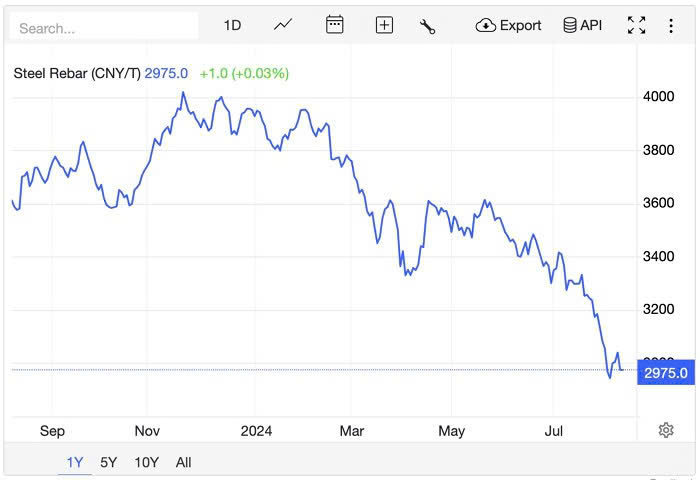Open the 1D interval dropdown
The width and height of the screenshot is (700, 480).
pos(232,25)
